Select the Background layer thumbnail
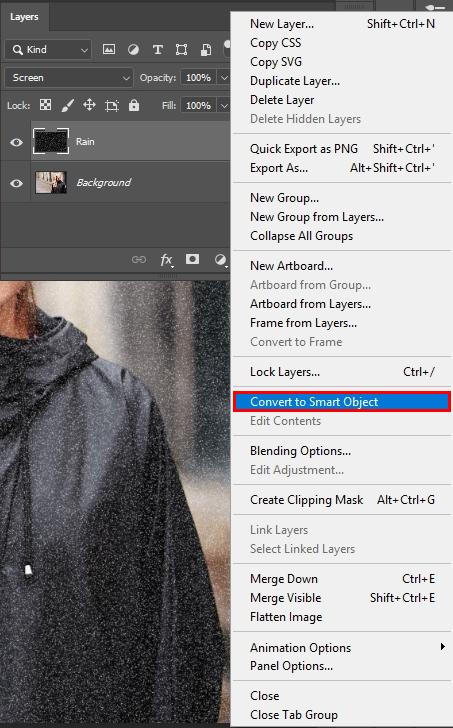 (51, 182)
